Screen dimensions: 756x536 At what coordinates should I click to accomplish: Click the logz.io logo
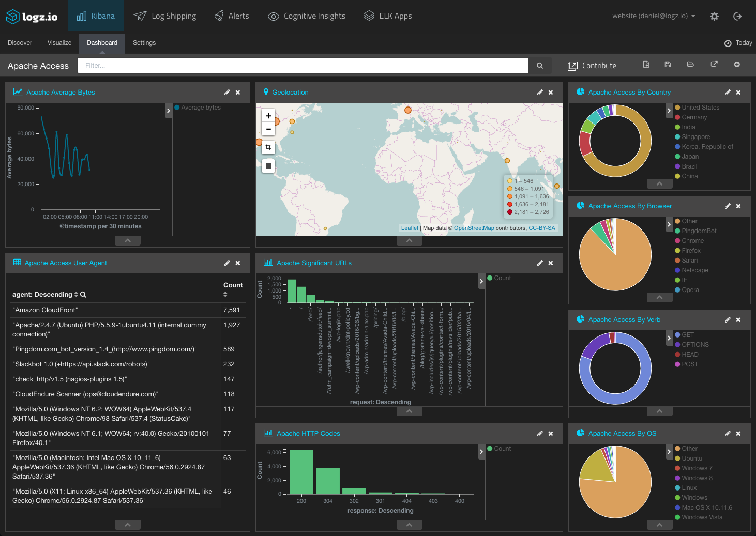[32, 17]
